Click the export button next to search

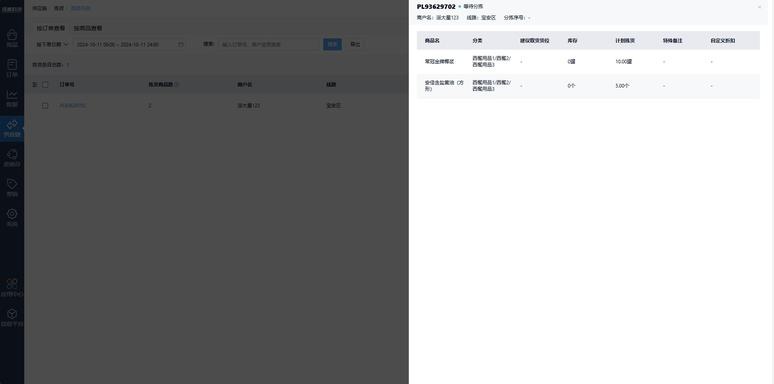pos(355,44)
